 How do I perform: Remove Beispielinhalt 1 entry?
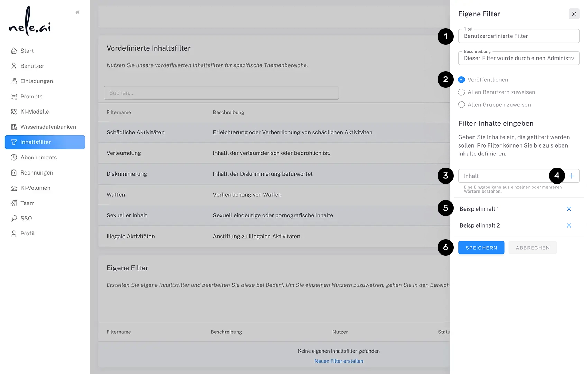(569, 209)
